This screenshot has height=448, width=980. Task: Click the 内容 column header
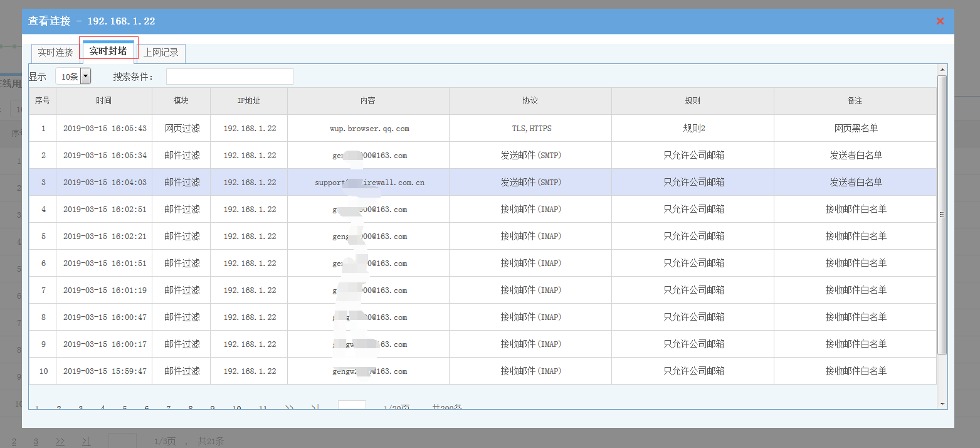pos(368,101)
